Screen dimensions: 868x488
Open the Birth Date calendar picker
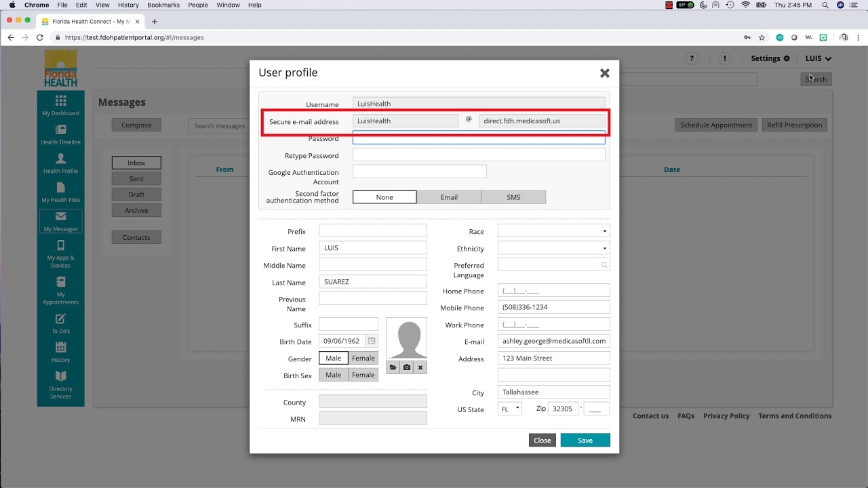click(x=372, y=341)
